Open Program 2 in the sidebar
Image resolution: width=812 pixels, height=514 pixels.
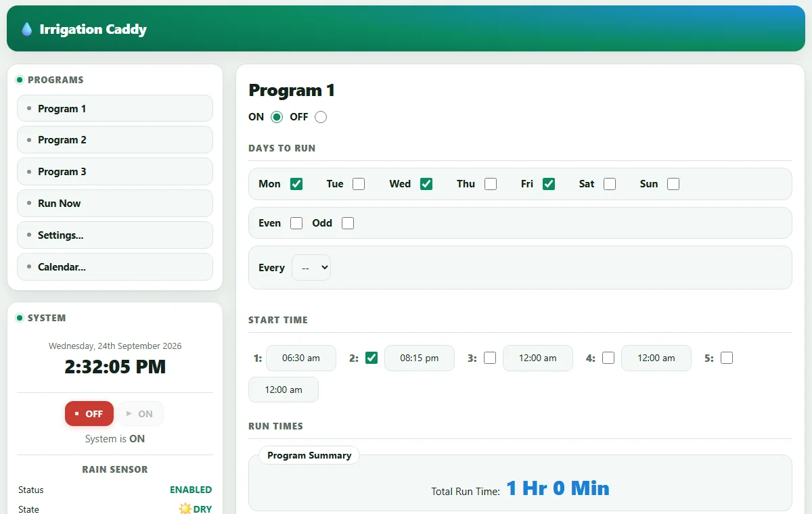coord(115,140)
